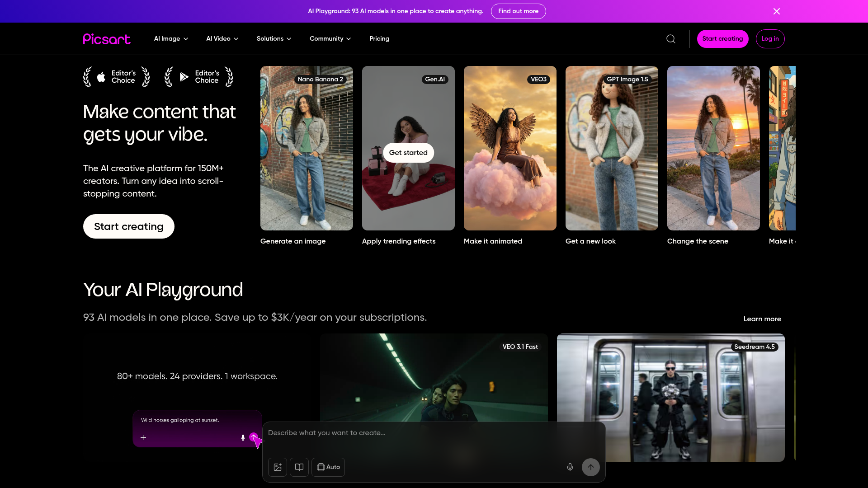The height and width of the screenshot is (488, 868).
Task: Click the Get started card thumbnail
Action: click(x=408, y=153)
